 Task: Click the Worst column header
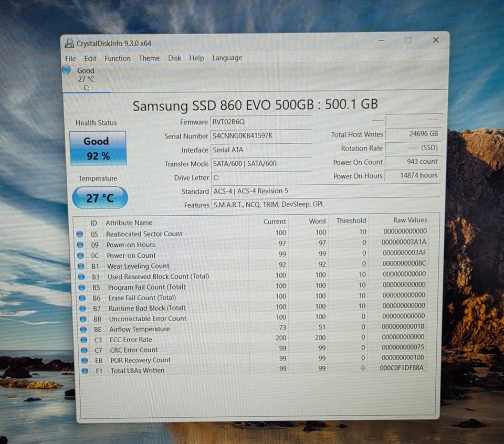click(318, 221)
